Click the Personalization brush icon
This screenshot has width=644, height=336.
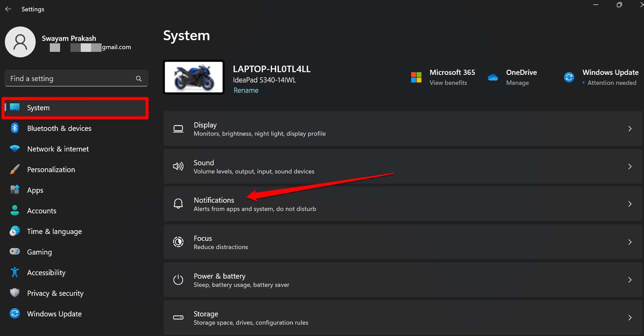(x=15, y=169)
